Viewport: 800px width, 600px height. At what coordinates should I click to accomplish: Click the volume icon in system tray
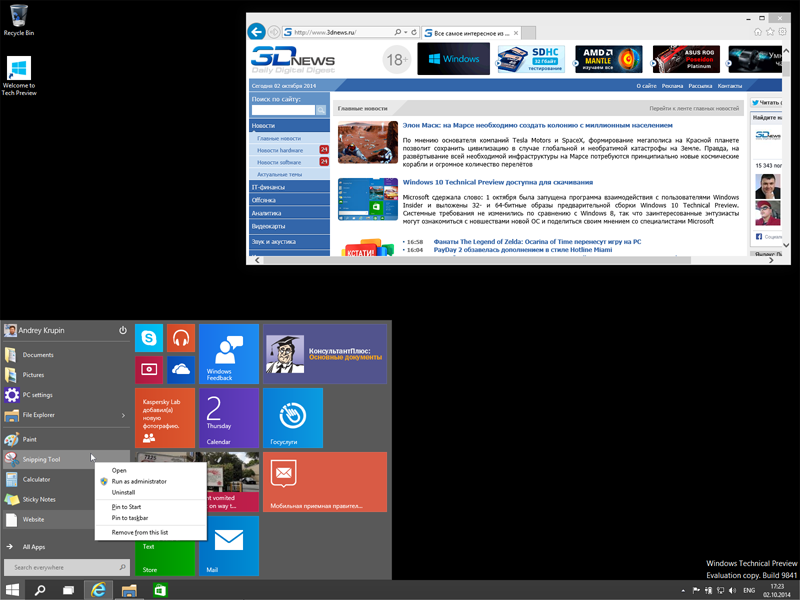tap(733, 590)
